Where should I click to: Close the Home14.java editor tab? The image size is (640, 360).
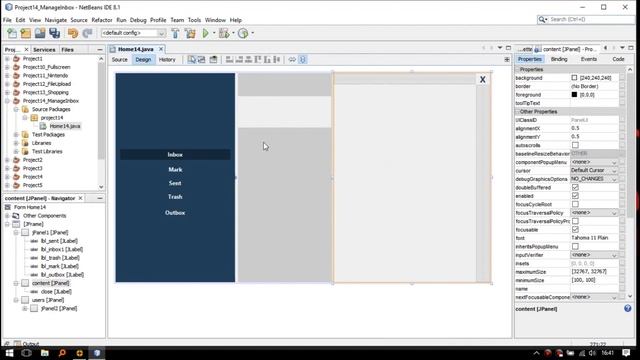161,49
